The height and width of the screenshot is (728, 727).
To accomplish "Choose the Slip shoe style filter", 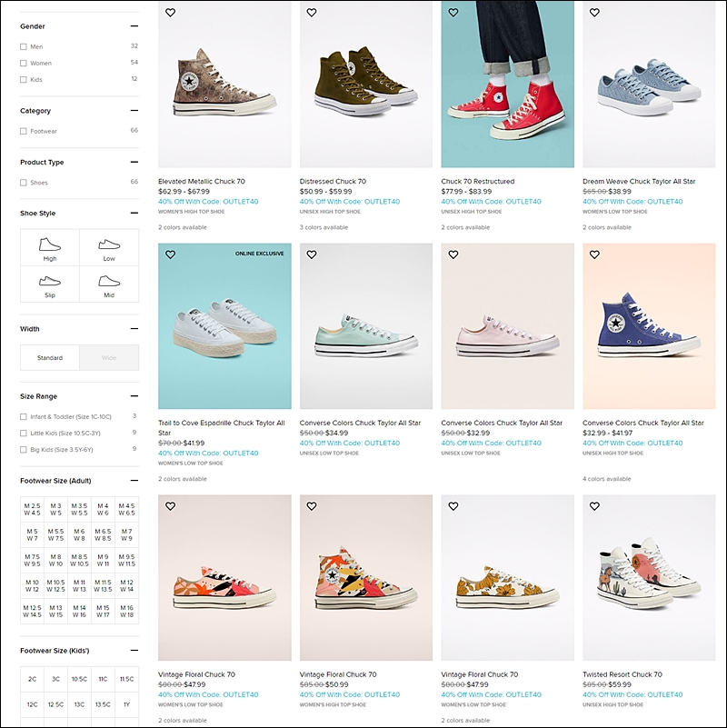I will click(x=50, y=284).
